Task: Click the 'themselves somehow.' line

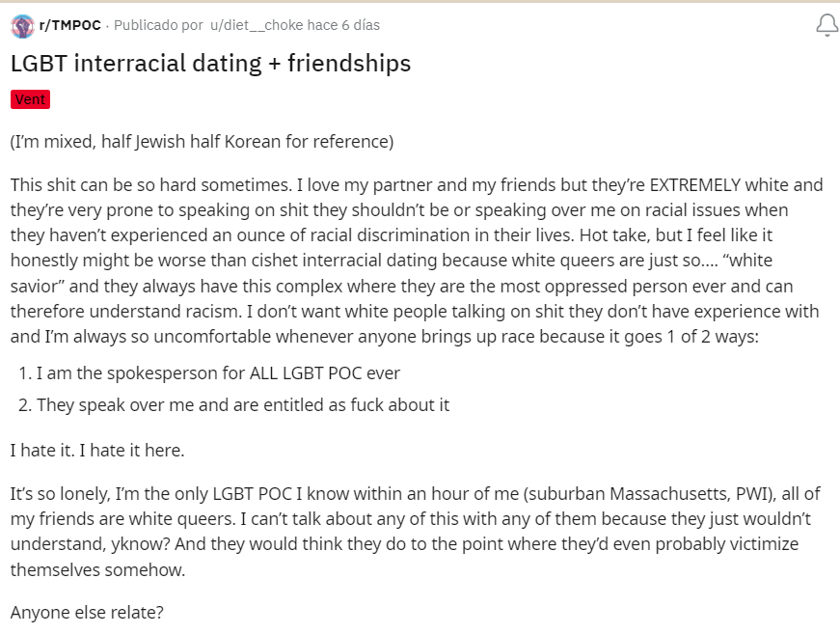Action: (97, 569)
